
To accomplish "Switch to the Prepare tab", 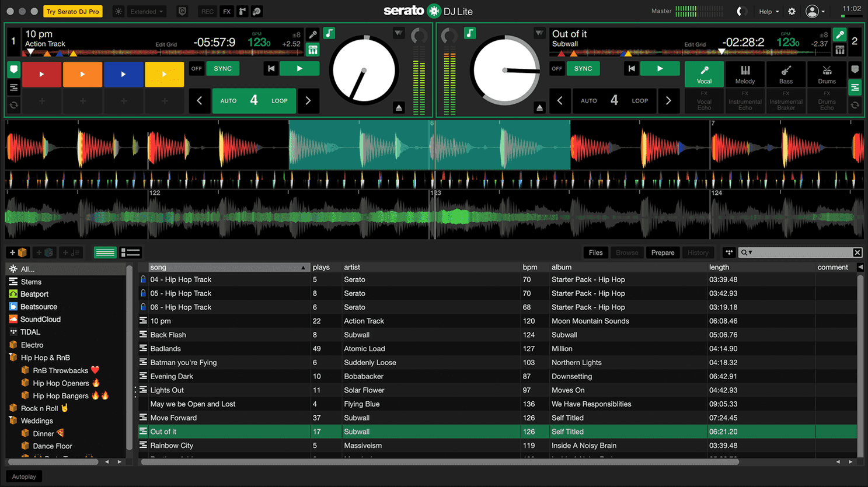I will (x=663, y=252).
